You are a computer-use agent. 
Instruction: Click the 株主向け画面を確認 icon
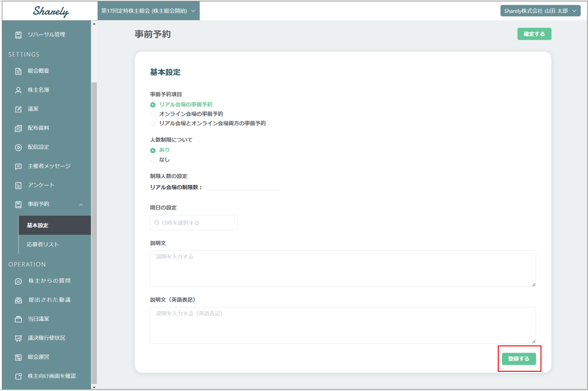click(x=18, y=376)
